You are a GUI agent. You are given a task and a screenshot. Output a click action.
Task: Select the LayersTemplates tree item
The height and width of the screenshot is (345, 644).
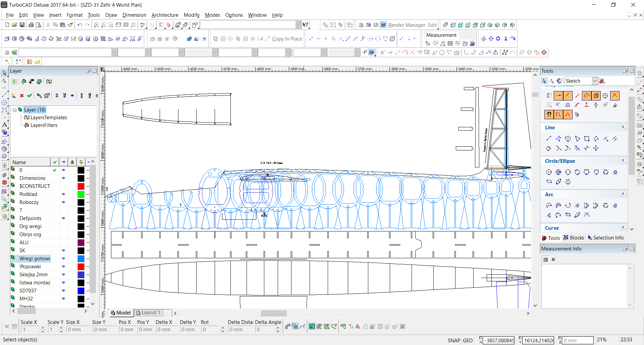49,118
